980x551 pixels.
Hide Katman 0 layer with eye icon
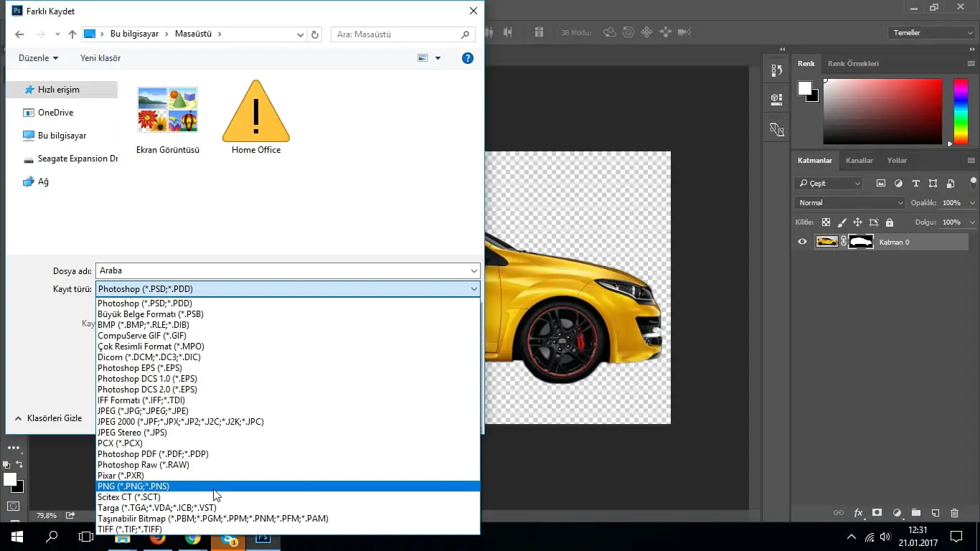tap(802, 242)
